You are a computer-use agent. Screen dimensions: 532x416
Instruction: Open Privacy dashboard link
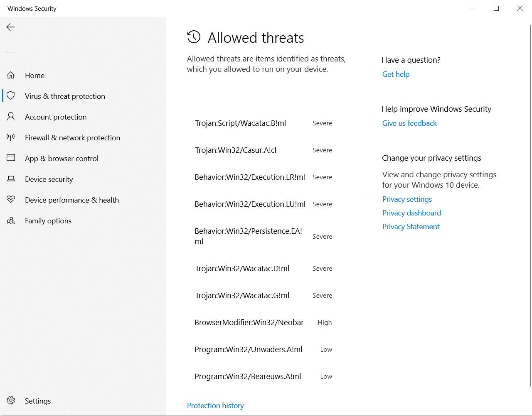tap(411, 213)
